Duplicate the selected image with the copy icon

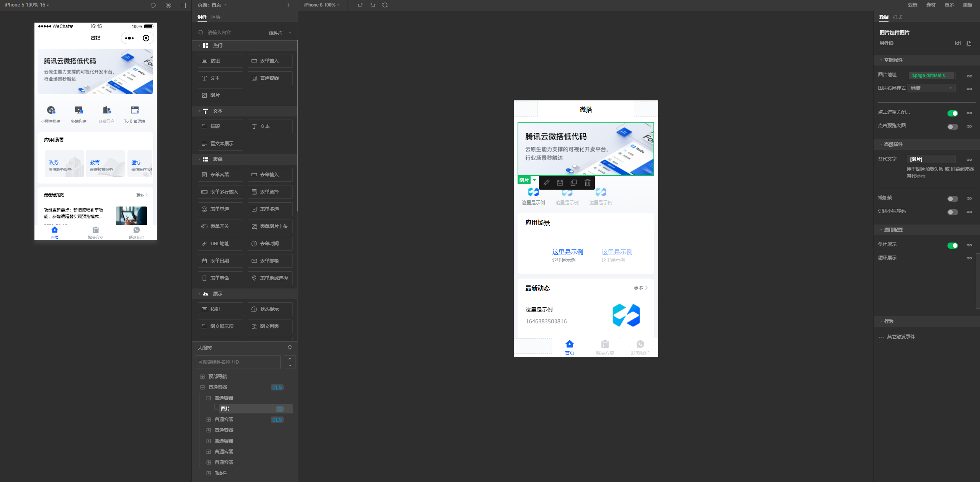[573, 183]
